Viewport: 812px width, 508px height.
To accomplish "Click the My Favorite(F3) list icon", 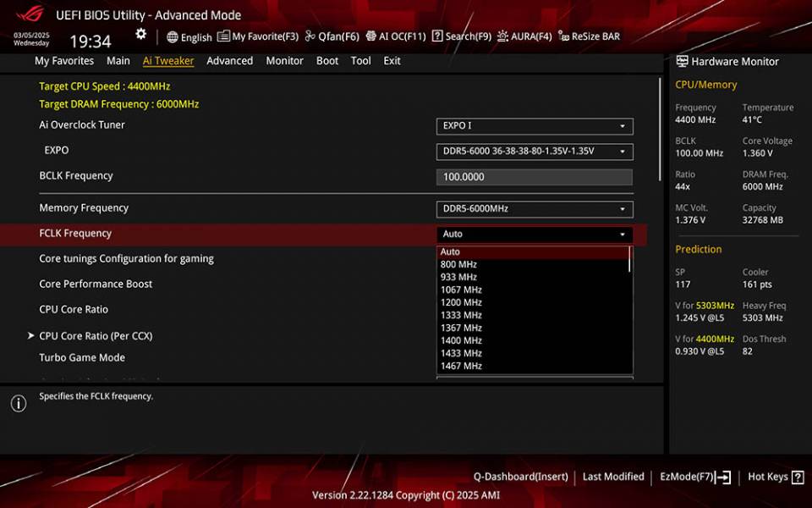I will click(x=223, y=36).
